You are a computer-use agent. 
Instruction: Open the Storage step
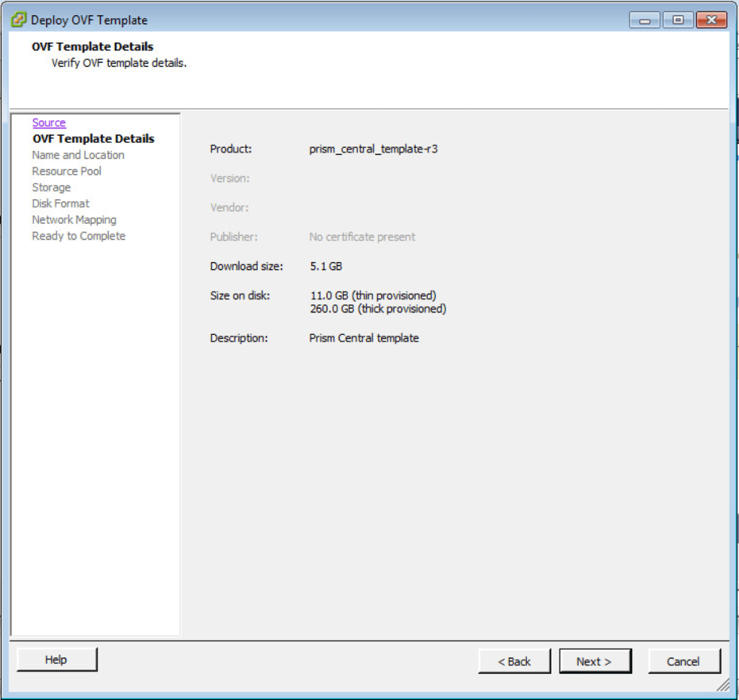click(x=51, y=187)
